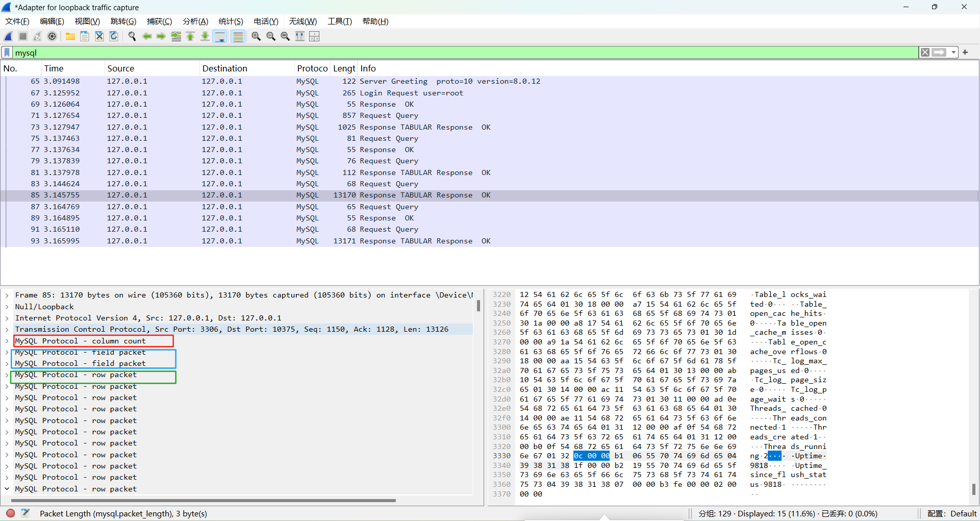Screen dimensions: 980x521
Task: Open the 编辑(E) menu
Action: pyautogui.click(x=52, y=21)
